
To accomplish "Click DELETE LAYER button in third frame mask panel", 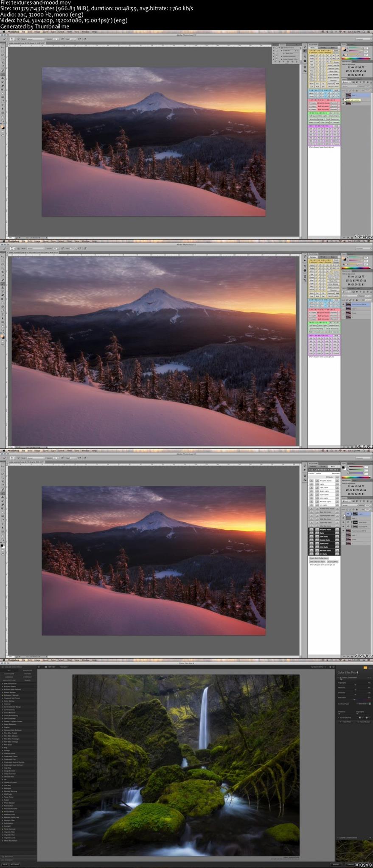I will (333, 562).
